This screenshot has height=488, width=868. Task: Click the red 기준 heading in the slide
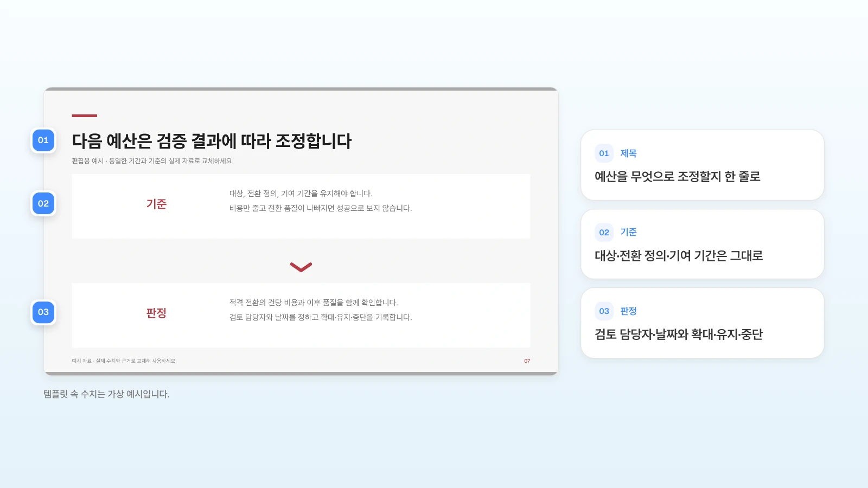[156, 204]
